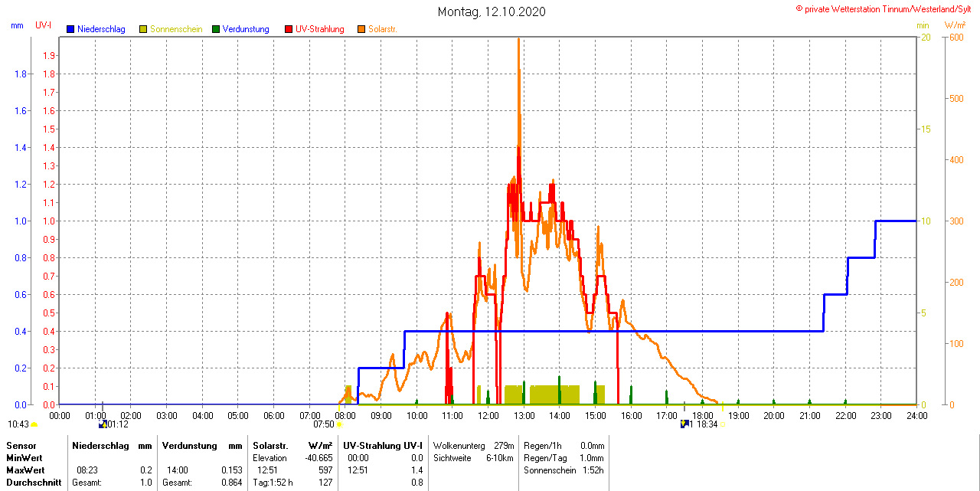Click the 07:50 sunrise time label
980x491 pixels.
pos(324,424)
